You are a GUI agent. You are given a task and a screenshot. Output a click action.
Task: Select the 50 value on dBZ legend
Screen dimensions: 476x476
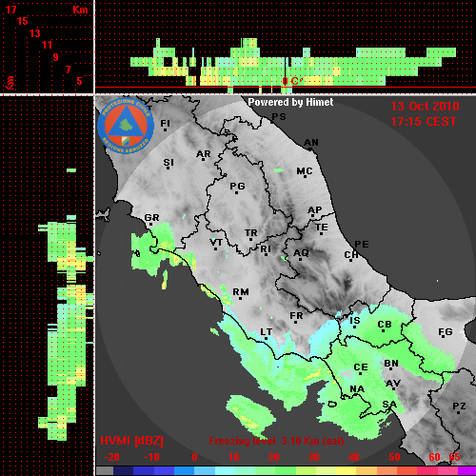pos(394,457)
